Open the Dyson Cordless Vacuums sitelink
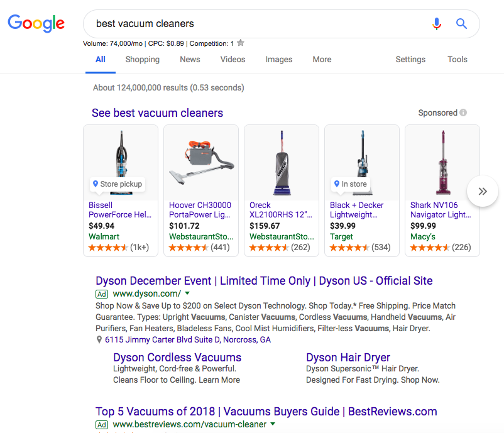 coord(177,358)
